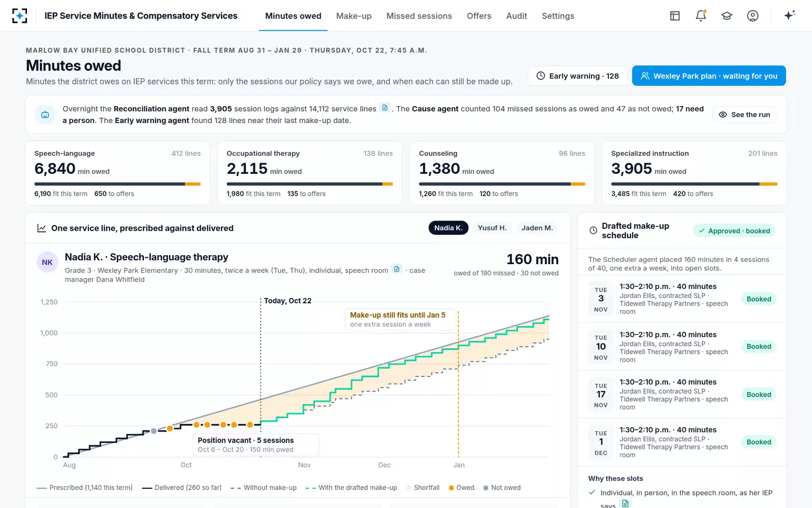812x508 pixels.
Task: Open the sparkle AI assistant icon
Action: point(789,15)
